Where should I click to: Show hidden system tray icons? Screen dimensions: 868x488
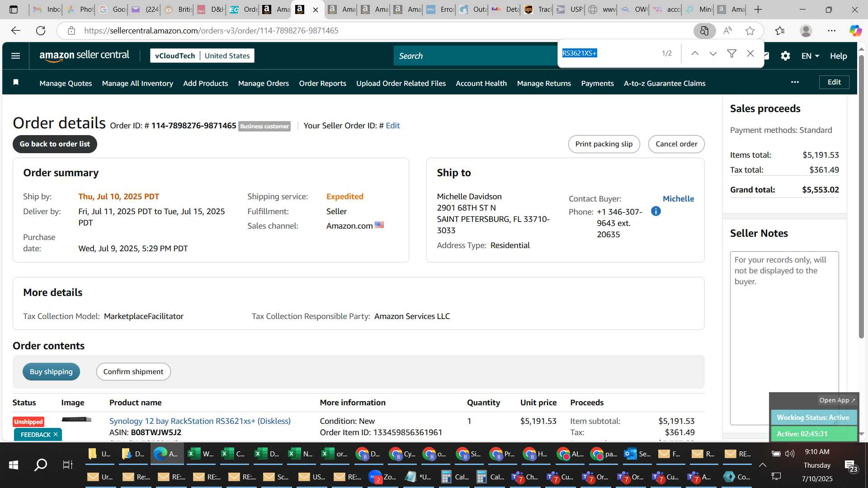point(762,465)
